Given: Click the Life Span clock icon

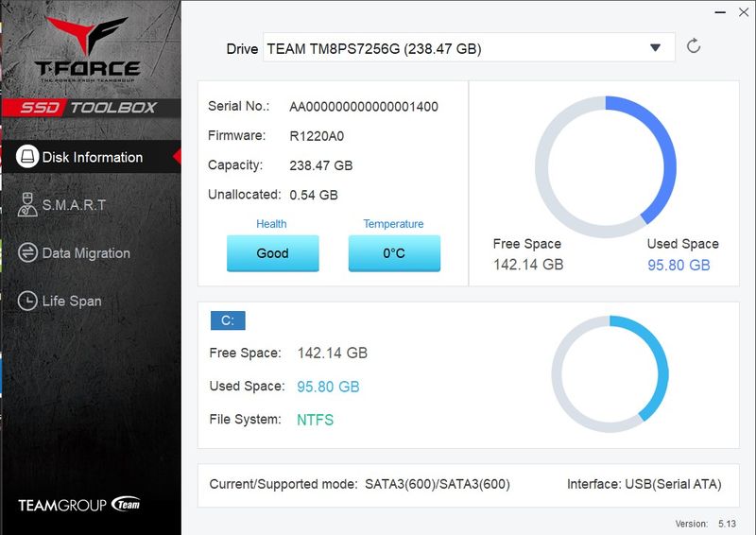Looking at the screenshot, I should click(27, 301).
